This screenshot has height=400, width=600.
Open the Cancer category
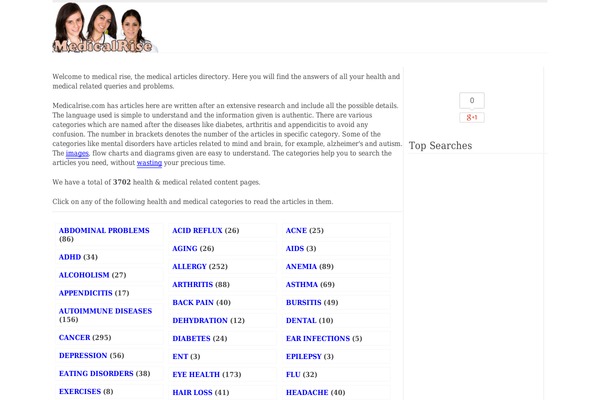coord(75,338)
